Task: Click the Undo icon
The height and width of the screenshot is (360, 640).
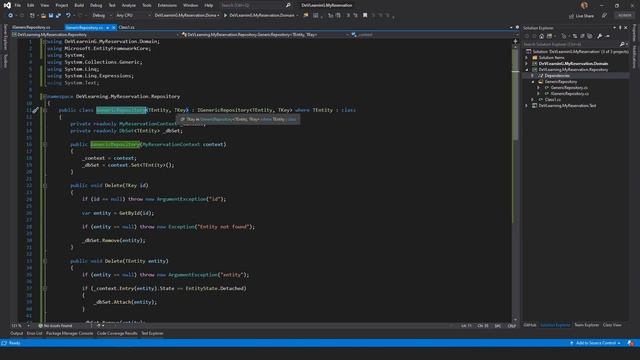Action: coord(68,16)
